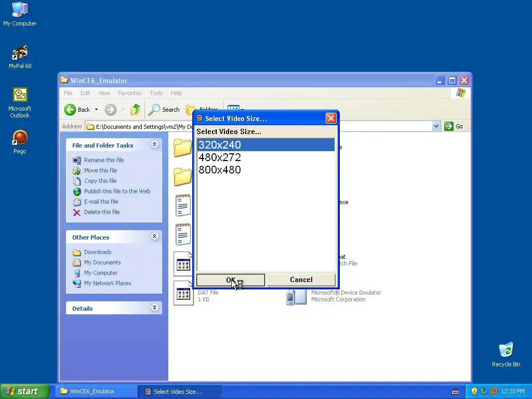
Task: Open Microsoft Outlook desktop icon
Action: click(x=20, y=103)
